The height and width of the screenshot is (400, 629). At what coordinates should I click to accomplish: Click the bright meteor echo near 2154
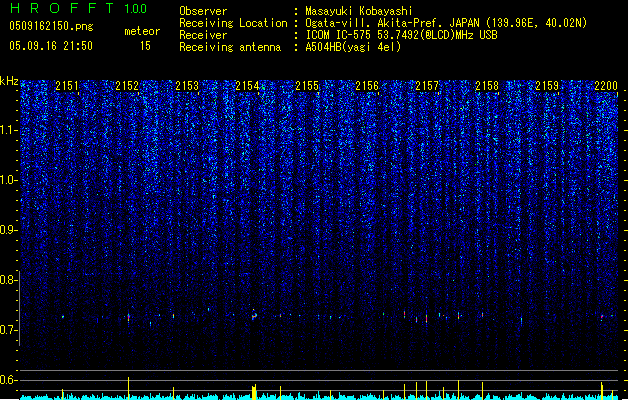pyautogui.click(x=254, y=315)
